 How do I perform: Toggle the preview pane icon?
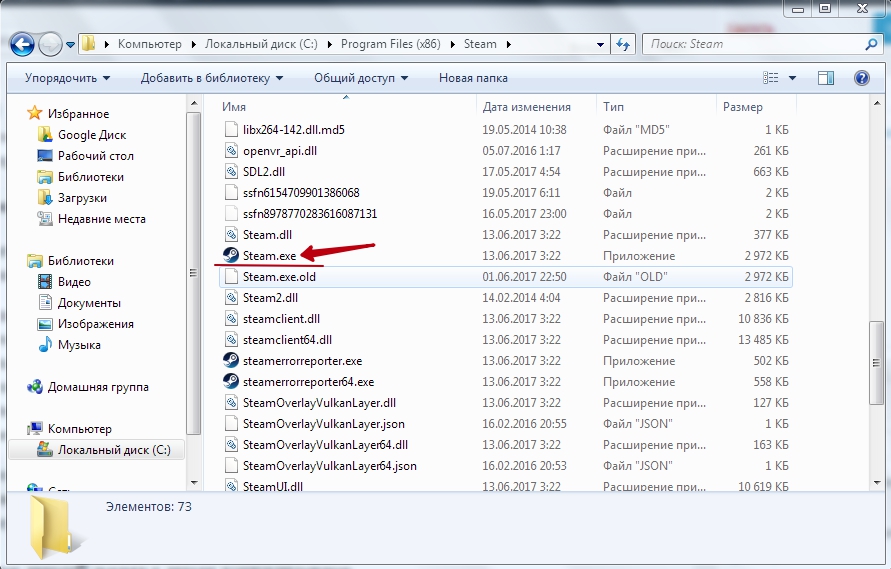pos(826,78)
